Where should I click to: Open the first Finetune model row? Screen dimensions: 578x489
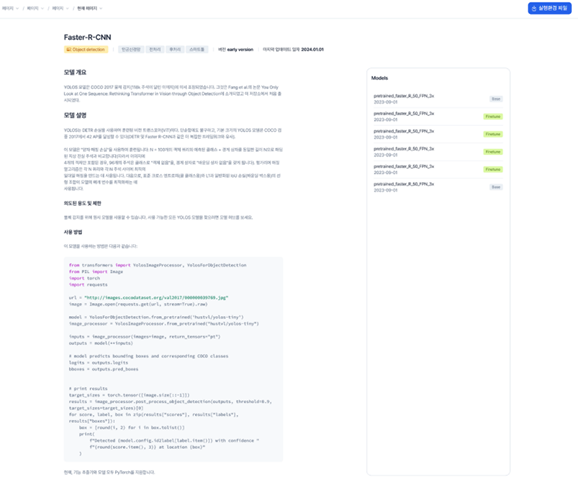pos(438,116)
